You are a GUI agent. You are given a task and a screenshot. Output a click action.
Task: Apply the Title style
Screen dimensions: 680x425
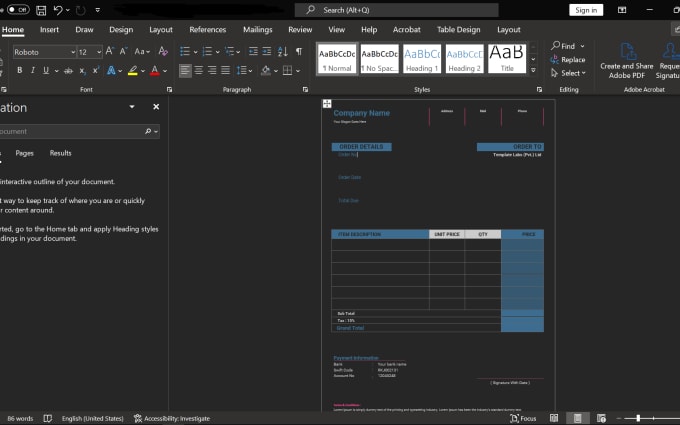(507, 58)
